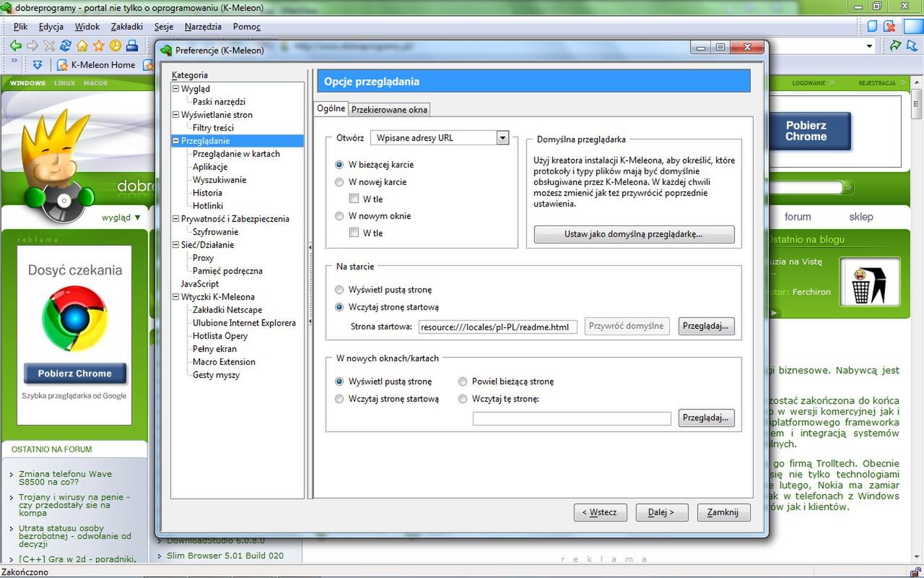This screenshot has width=924, height=578.
Task: Click 'Ustaw jako domyślną przeglądarkę...' button
Action: tap(634, 234)
